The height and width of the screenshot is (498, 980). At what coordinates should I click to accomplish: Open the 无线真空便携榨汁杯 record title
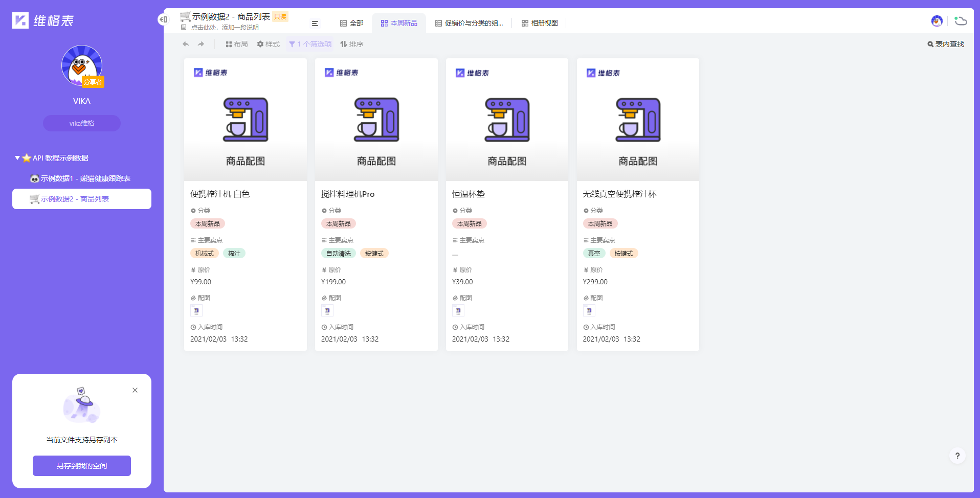[619, 194]
